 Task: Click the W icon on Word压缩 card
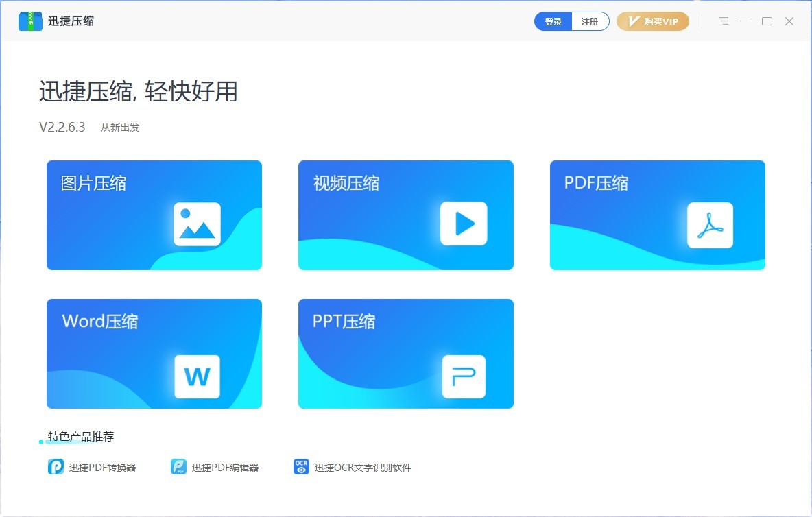[x=197, y=376]
